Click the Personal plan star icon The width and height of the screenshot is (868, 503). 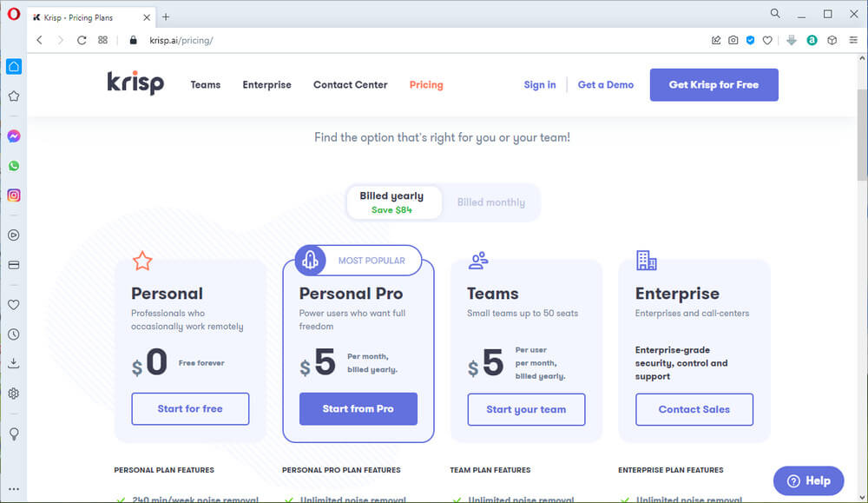[142, 261]
